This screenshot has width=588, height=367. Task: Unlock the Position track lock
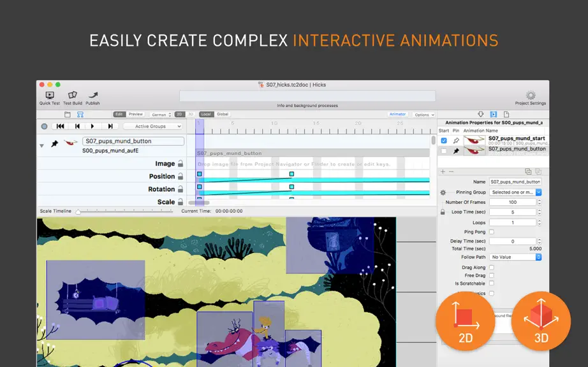pos(180,176)
